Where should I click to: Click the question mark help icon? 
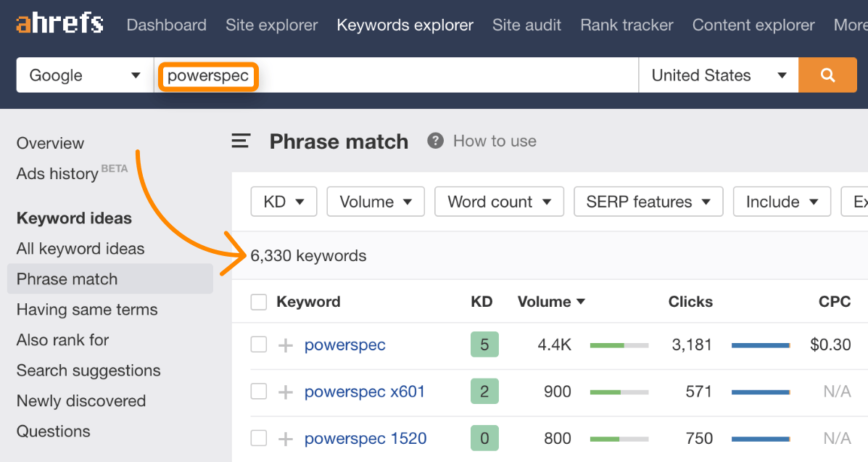[435, 141]
